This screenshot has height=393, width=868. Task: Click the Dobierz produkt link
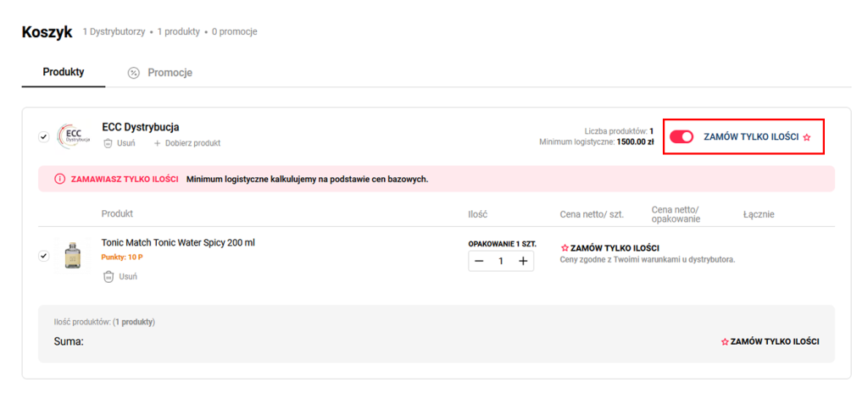(192, 143)
